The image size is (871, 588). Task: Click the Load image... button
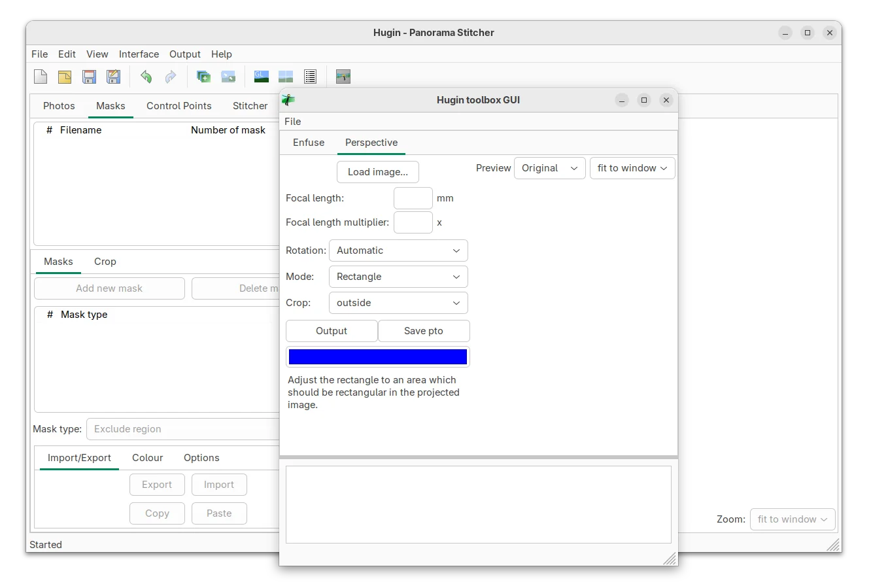[x=377, y=172]
